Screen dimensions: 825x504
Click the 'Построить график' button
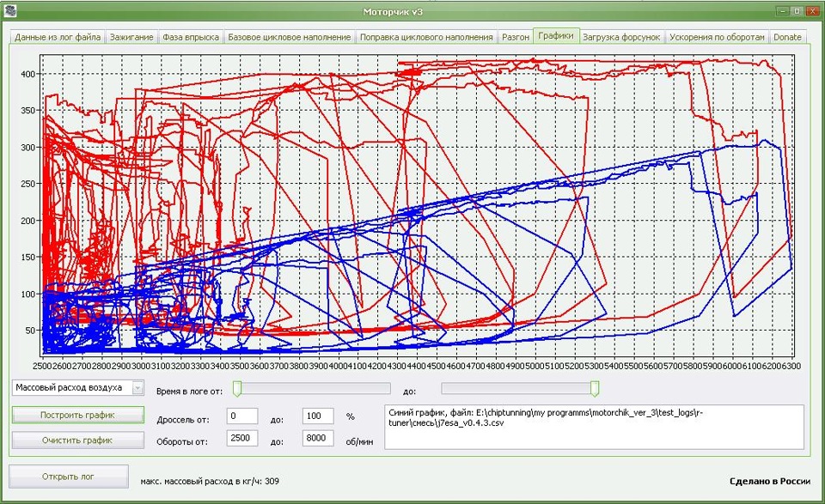[x=78, y=415]
